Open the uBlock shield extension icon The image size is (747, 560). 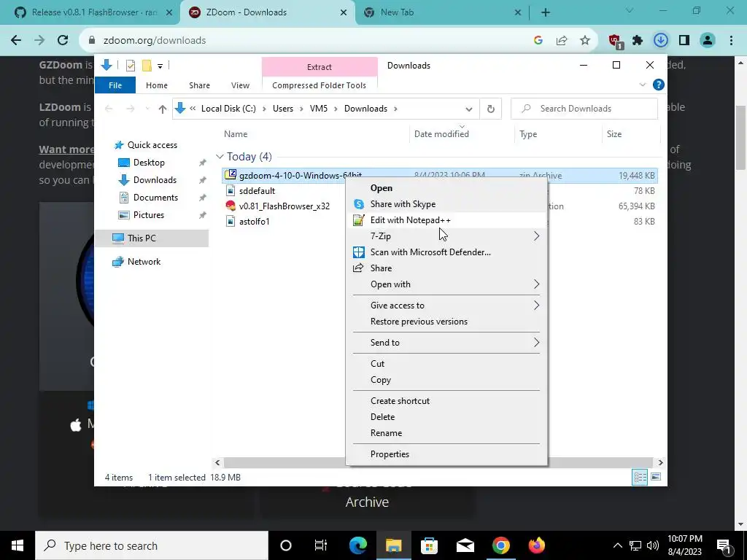[616, 42]
